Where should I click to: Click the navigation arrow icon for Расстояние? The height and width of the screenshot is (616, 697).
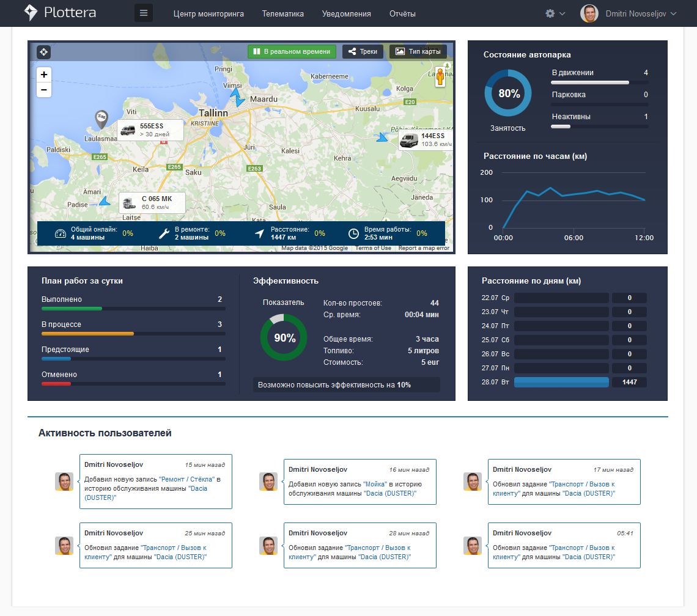(x=260, y=233)
